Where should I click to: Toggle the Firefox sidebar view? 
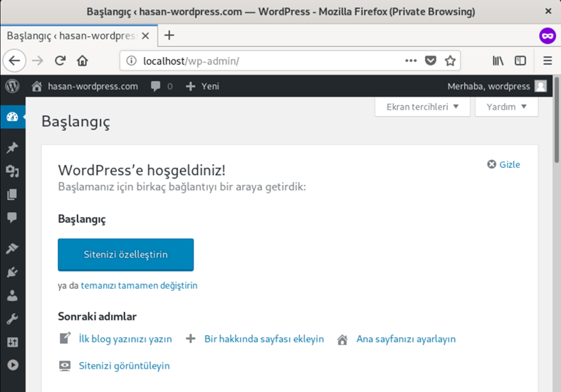[520, 60]
